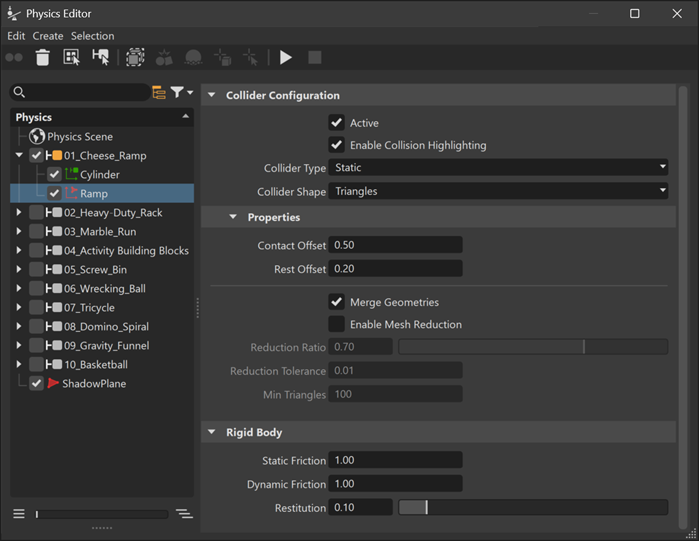
Task: Click the Restitution slider
Action: pos(533,507)
